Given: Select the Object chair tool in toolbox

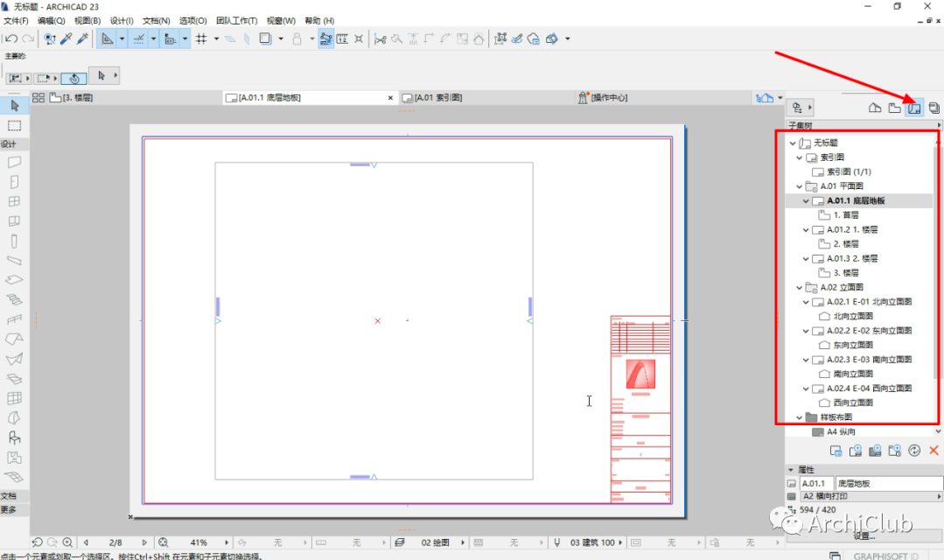Looking at the screenshot, I should [x=15, y=437].
